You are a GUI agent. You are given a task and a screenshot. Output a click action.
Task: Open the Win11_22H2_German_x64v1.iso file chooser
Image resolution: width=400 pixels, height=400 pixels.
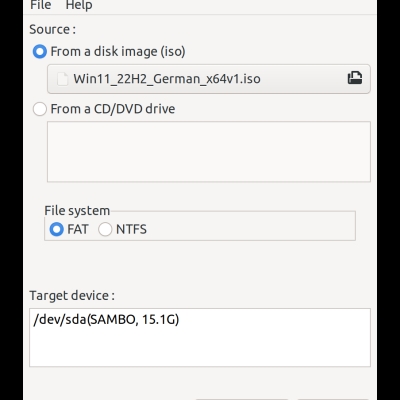(209, 79)
